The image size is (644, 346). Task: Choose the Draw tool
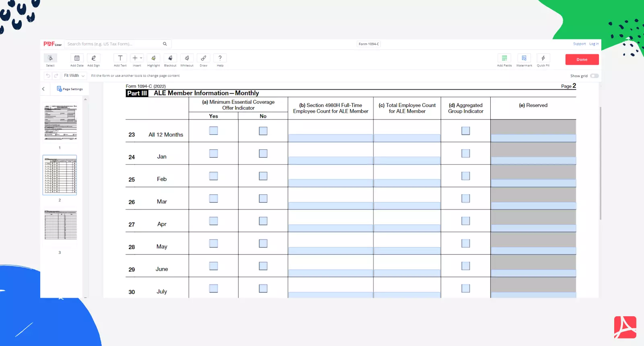pos(204,60)
